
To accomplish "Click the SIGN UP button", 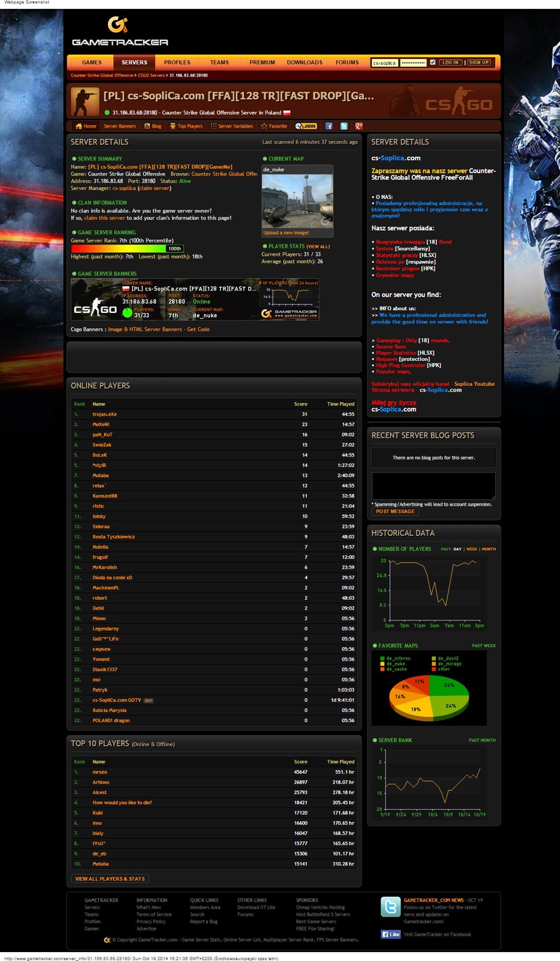I will [479, 62].
